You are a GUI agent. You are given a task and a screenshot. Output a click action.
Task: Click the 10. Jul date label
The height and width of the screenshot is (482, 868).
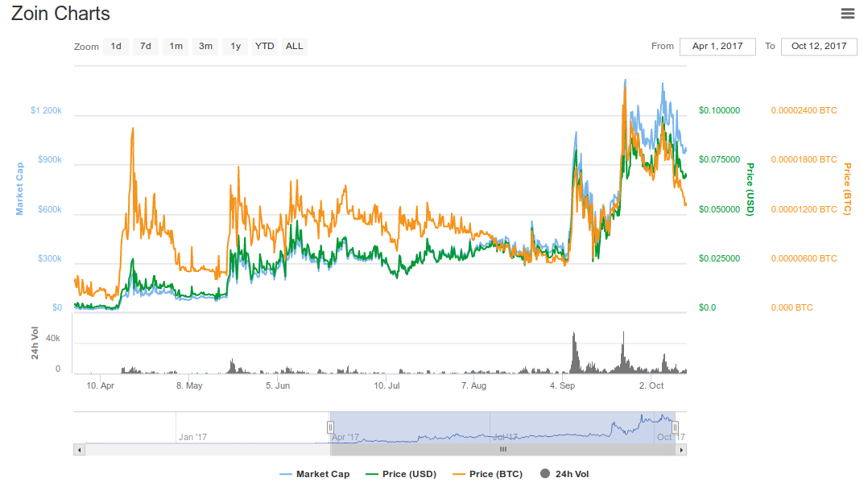(386, 385)
